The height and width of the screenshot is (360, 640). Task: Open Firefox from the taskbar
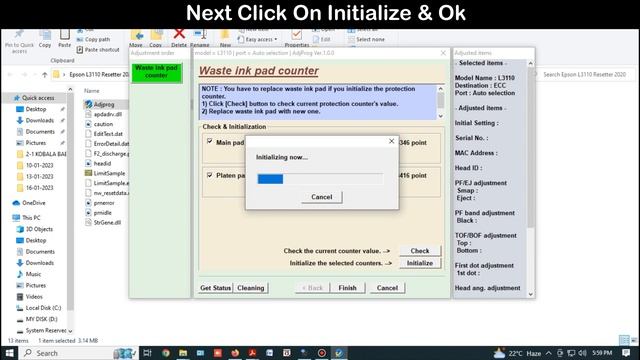pyautogui.click(x=235, y=353)
